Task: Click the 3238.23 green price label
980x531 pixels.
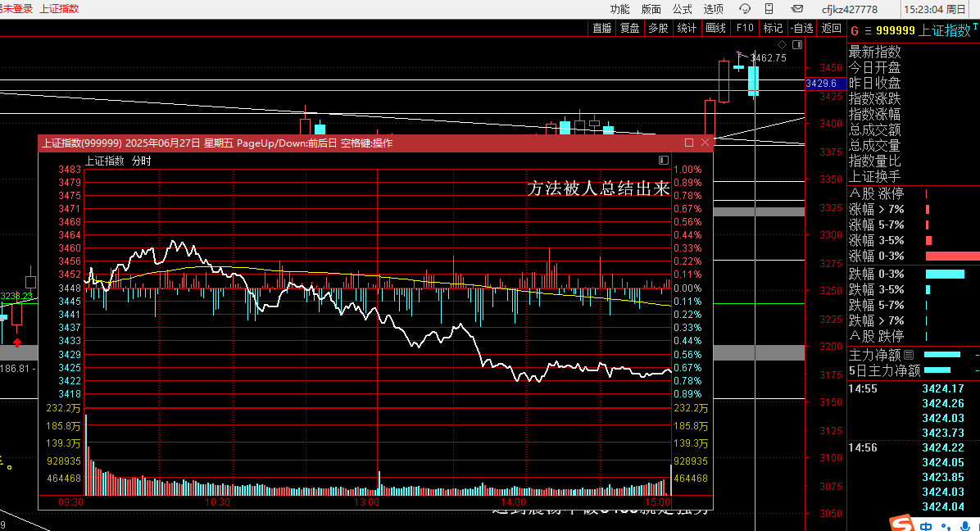Action: point(16,296)
